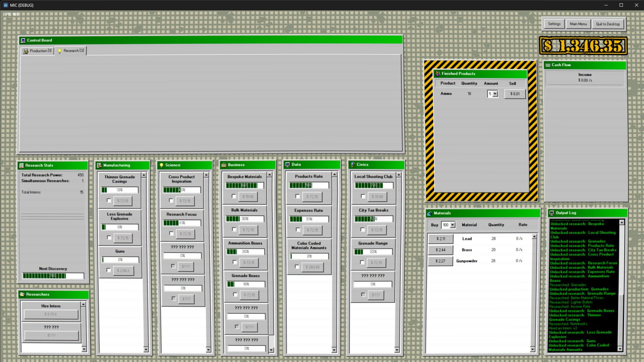
Task: Click the Business panel header icon
Action: [224, 165]
